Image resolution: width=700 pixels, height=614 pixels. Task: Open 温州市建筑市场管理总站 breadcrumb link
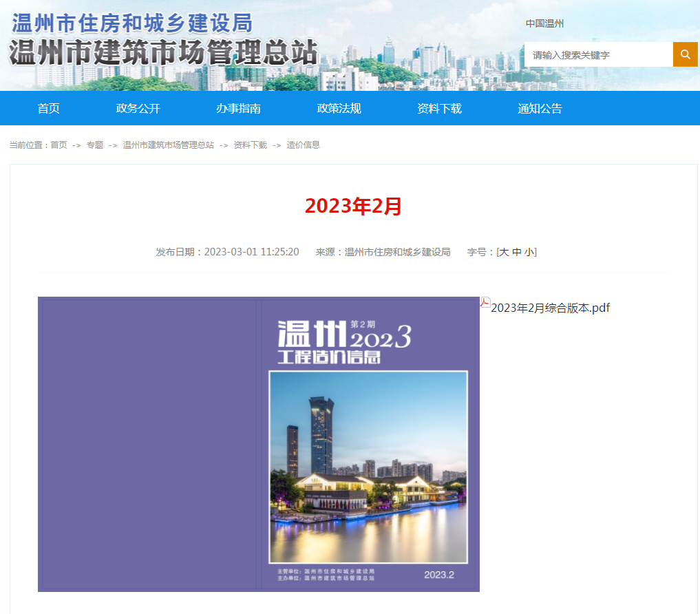coord(168,145)
